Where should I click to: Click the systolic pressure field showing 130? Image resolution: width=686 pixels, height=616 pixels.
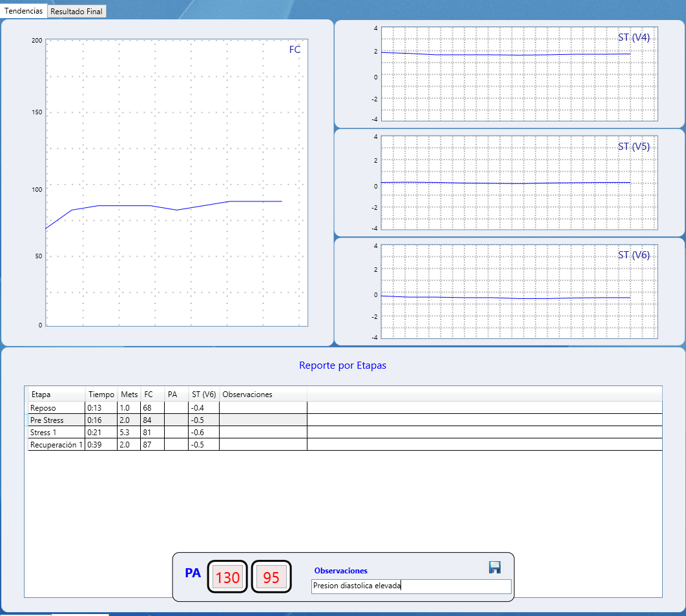(227, 578)
